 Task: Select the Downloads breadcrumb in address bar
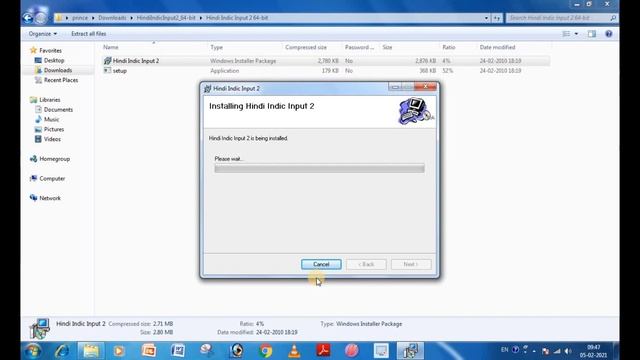point(112,18)
